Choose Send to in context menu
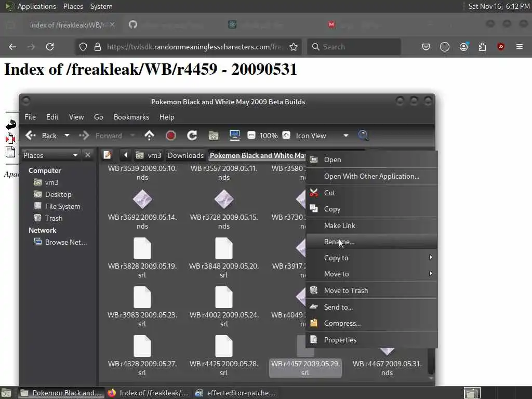The image size is (532, 399). click(371, 307)
